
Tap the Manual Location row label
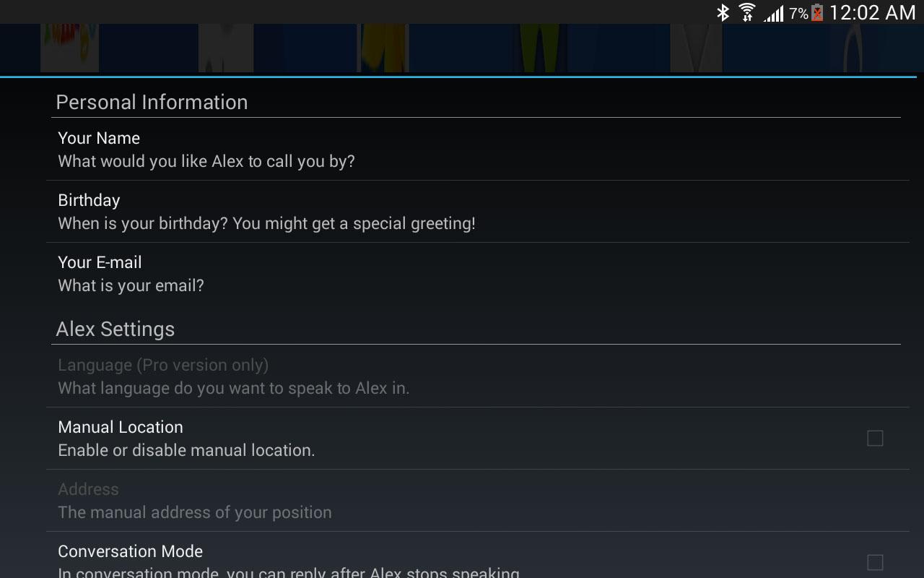coord(121,427)
